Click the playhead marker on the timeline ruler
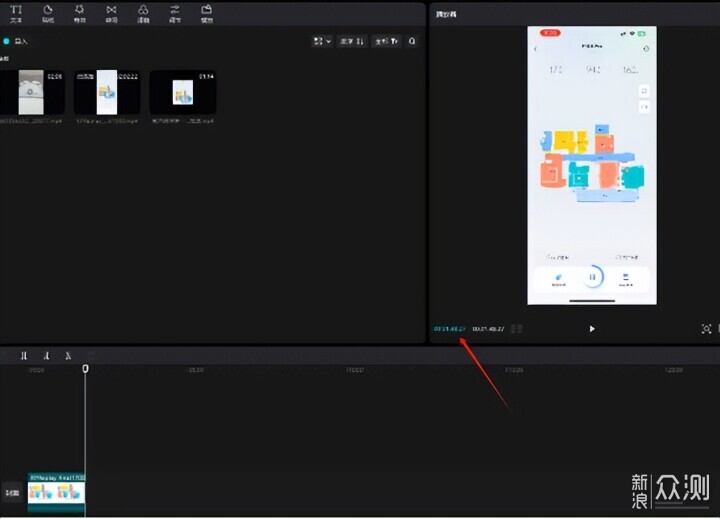Screen dimensions: 720x519 85,368
